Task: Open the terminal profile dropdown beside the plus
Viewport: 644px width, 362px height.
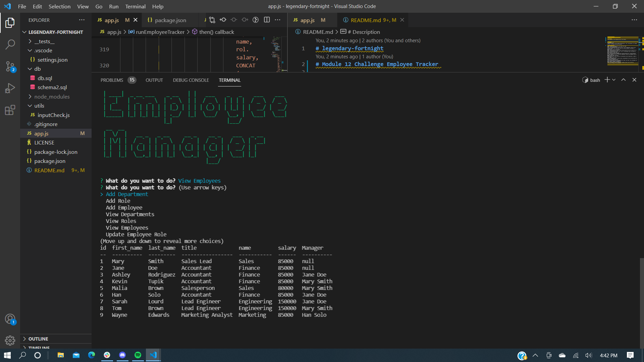Action: click(614, 80)
